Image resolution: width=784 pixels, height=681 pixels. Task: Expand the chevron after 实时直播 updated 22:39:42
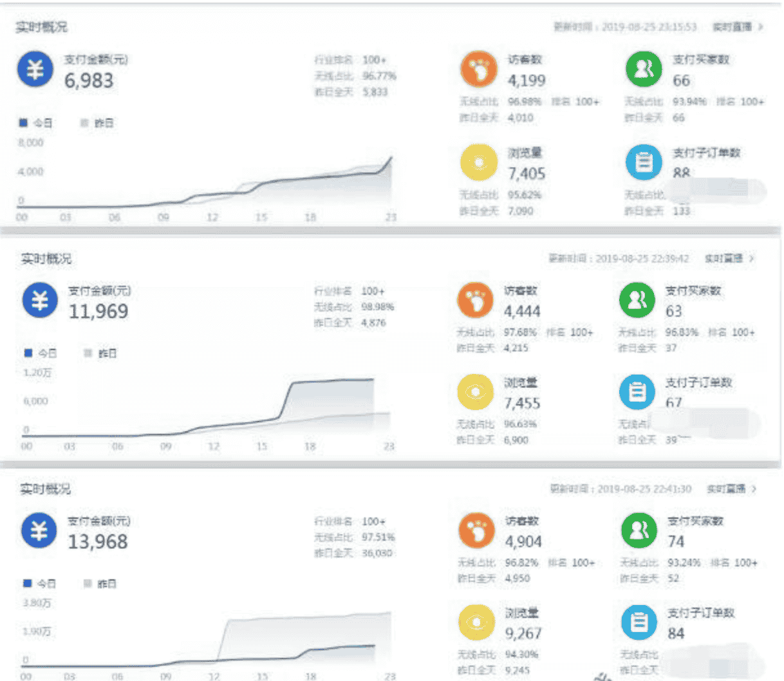pos(752,258)
